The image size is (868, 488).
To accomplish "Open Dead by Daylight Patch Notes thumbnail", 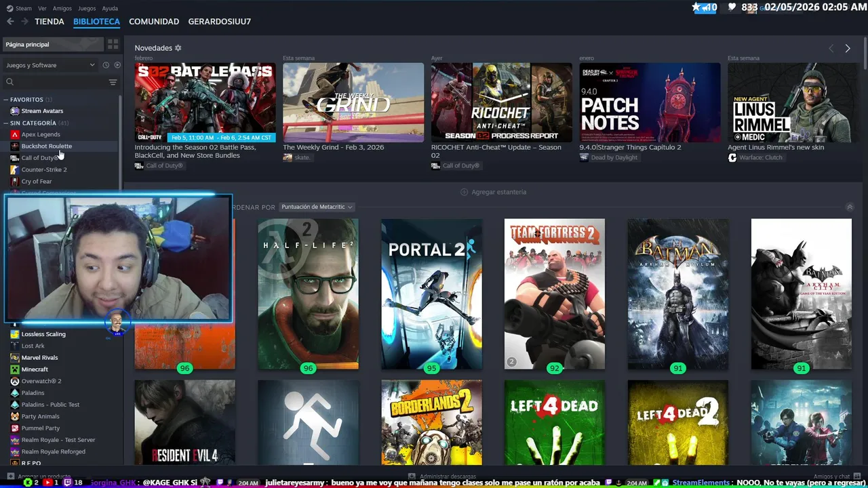I will pos(650,102).
